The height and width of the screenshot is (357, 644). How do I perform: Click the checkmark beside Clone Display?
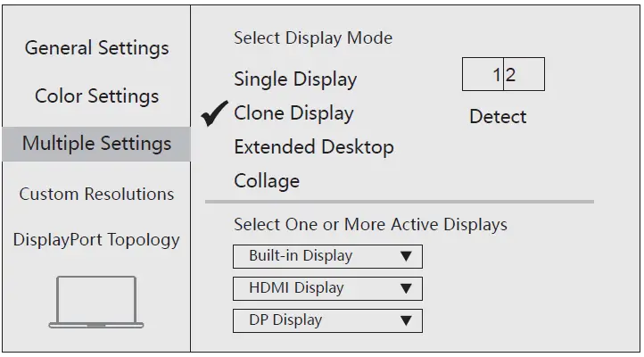(x=215, y=116)
